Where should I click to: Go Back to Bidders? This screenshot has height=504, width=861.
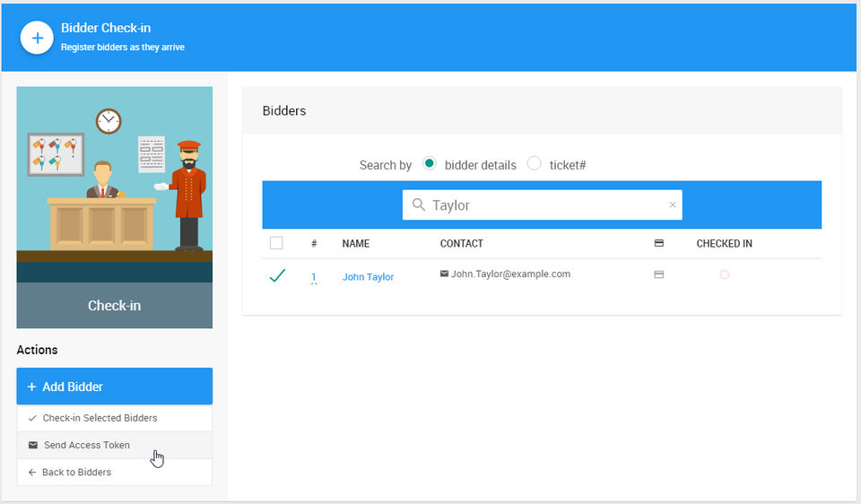(114, 472)
